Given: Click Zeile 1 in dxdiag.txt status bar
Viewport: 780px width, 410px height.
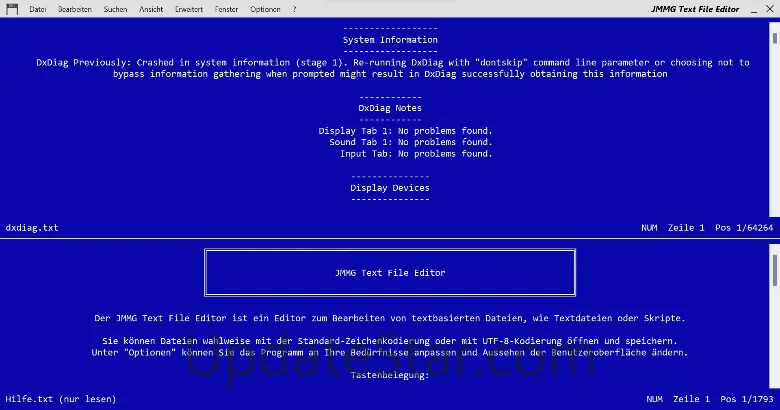Looking at the screenshot, I should coord(686,228).
